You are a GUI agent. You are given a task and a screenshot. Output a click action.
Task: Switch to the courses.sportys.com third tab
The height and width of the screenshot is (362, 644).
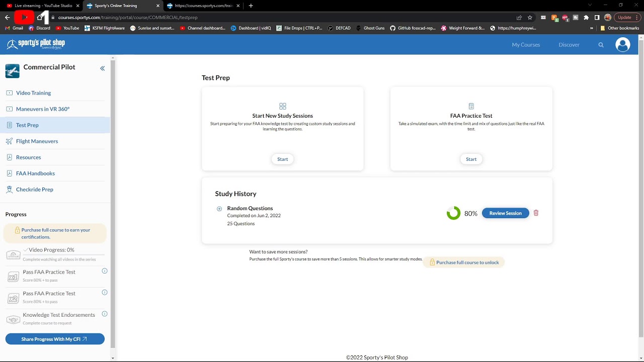pos(203,6)
